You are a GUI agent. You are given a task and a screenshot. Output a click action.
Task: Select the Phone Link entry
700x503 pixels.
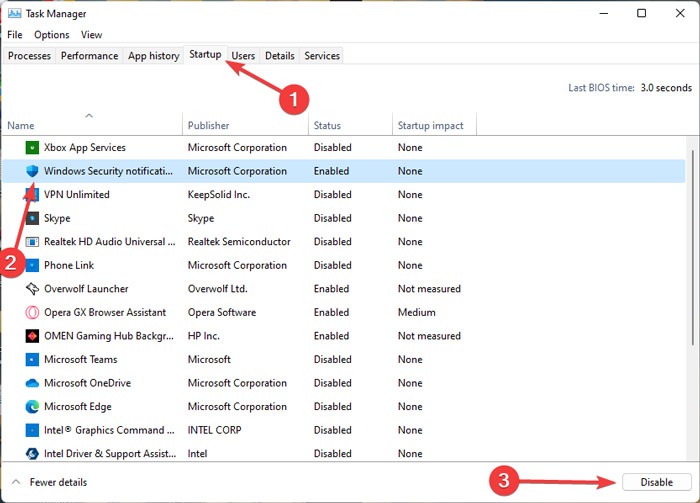click(x=69, y=266)
